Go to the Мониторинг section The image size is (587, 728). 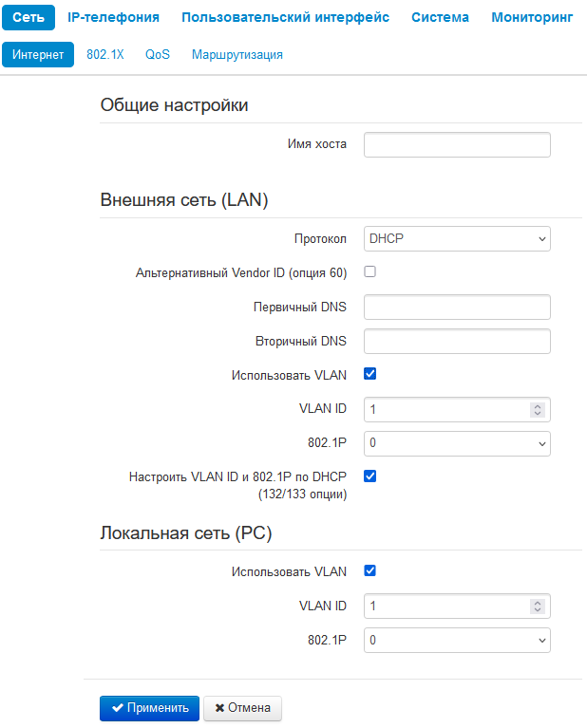click(x=533, y=17)
